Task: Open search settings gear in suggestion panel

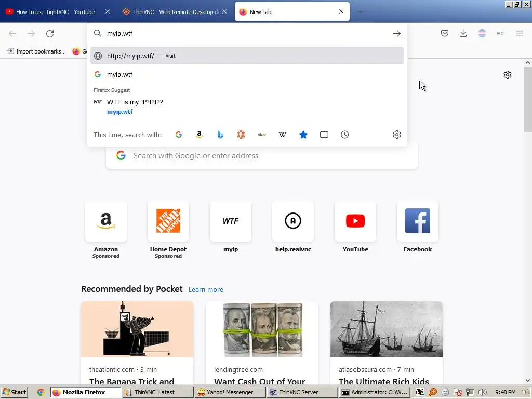Action: point(396,135)
